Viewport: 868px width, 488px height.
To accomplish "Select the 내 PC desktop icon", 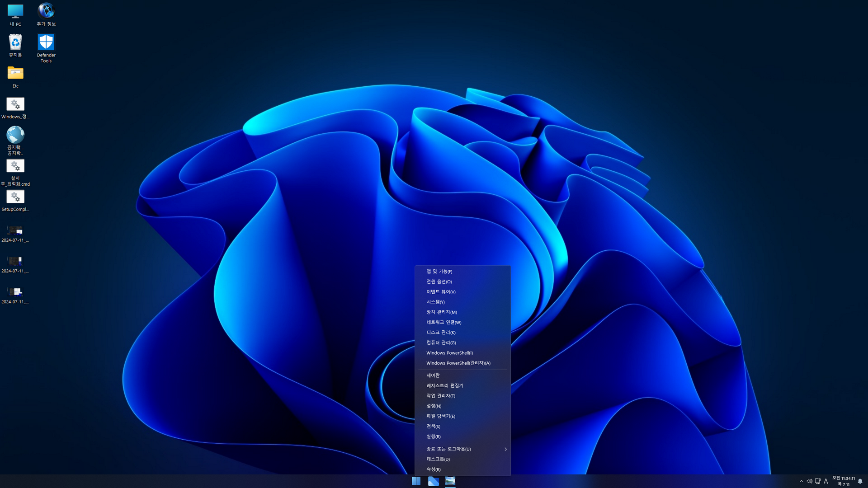I will [15, 12].
